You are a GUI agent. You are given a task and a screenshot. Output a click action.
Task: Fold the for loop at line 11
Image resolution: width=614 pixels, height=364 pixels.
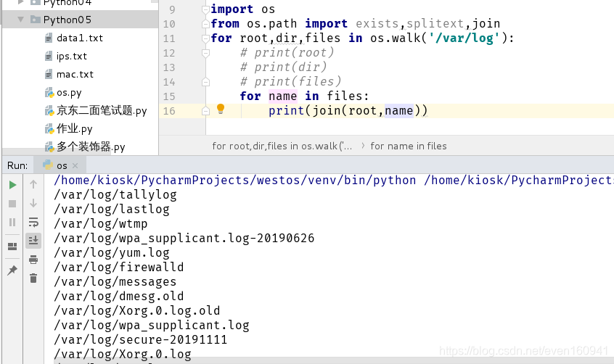pos(205,38)
